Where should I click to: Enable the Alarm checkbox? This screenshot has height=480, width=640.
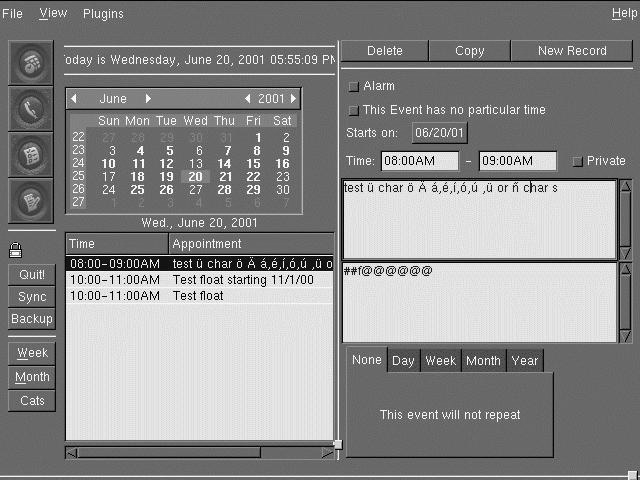(x=353, y=87)
